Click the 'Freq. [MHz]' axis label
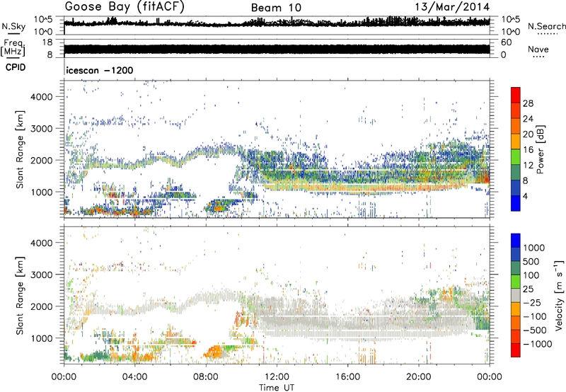 click(x=13, y=47)
